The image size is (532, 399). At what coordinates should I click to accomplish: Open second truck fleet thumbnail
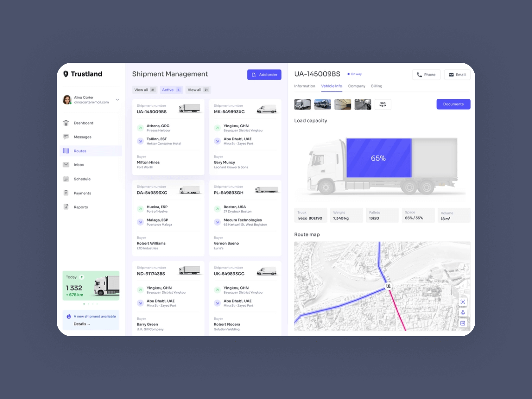coord(323,104)
